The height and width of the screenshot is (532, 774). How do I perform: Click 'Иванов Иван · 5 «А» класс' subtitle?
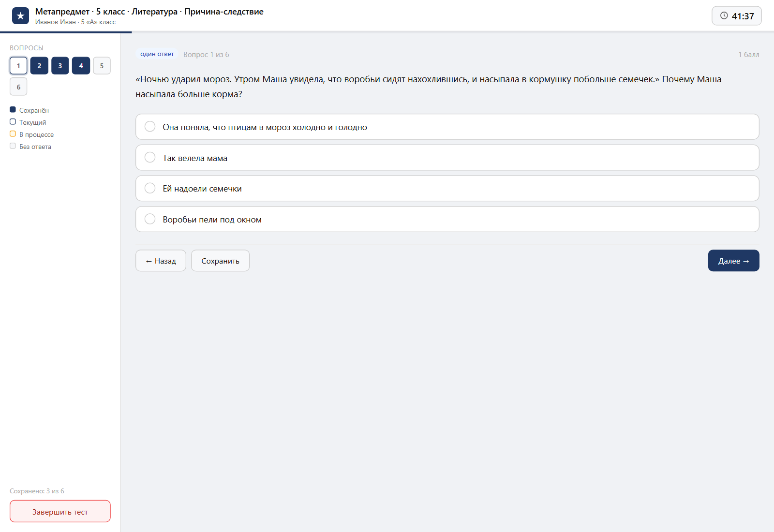coord(75,22)
